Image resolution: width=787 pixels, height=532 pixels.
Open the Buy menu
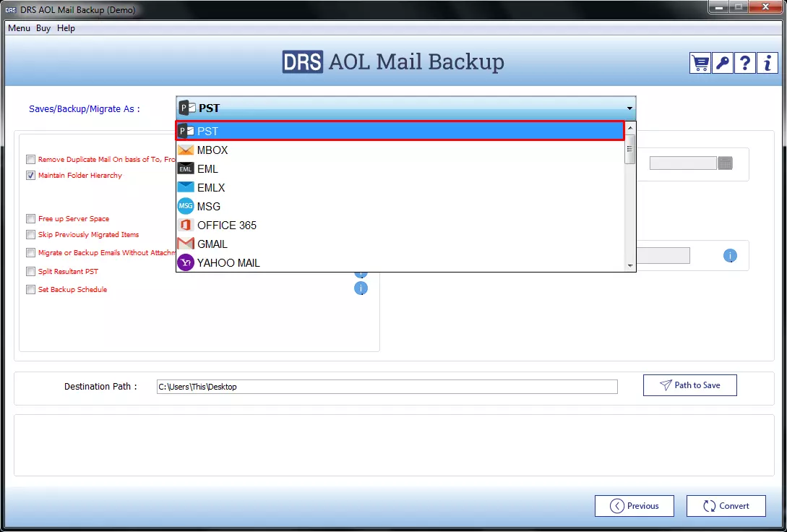coord(43,28)
